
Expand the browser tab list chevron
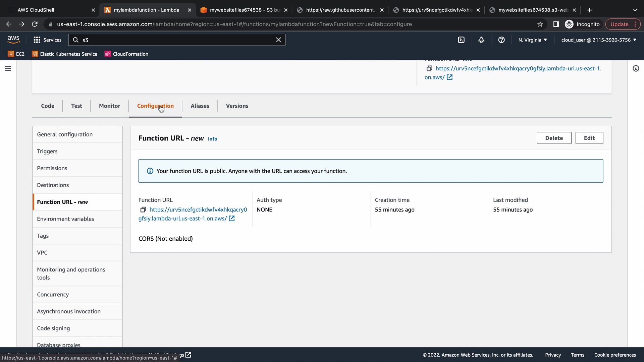(635, 10)
